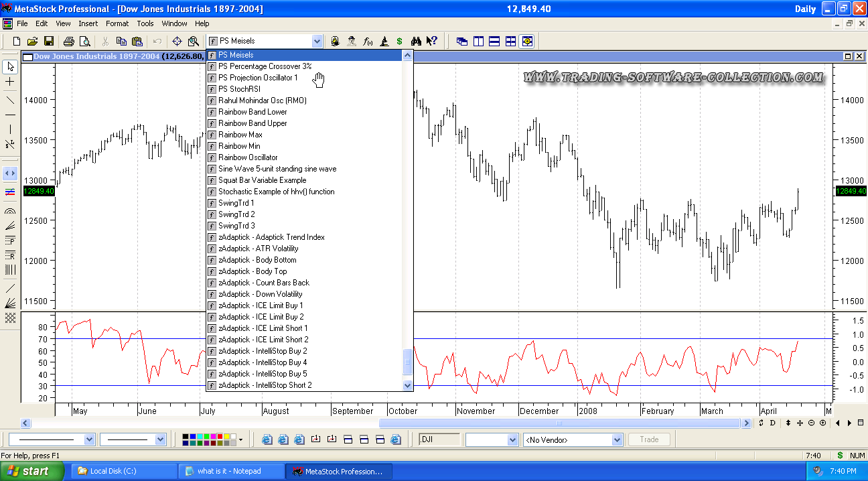This screenshot has width=868, height=481.
Task: Open the Indicator Builder f(x) icon
Action: point(368,42)
